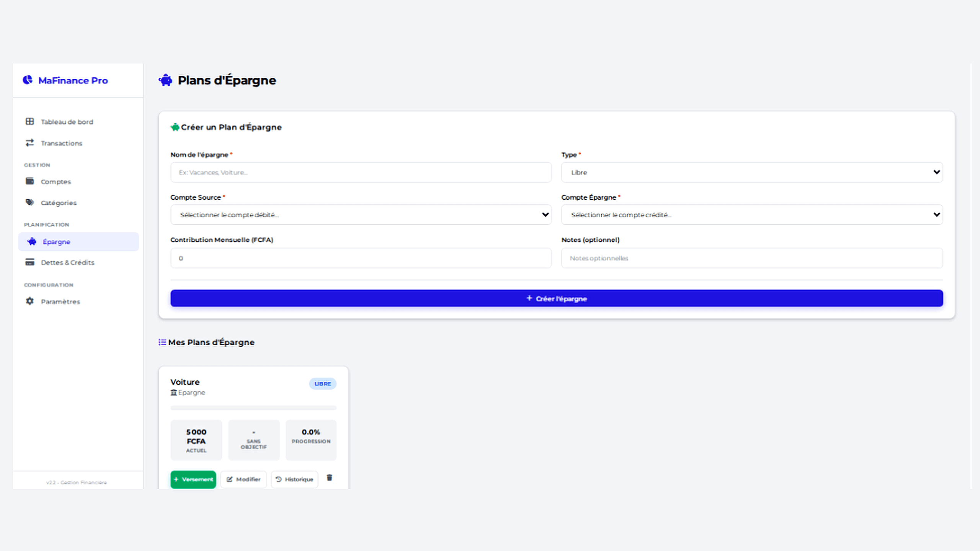
Task: Select the Épargne piggy bank icon
Action: (31, 241)
